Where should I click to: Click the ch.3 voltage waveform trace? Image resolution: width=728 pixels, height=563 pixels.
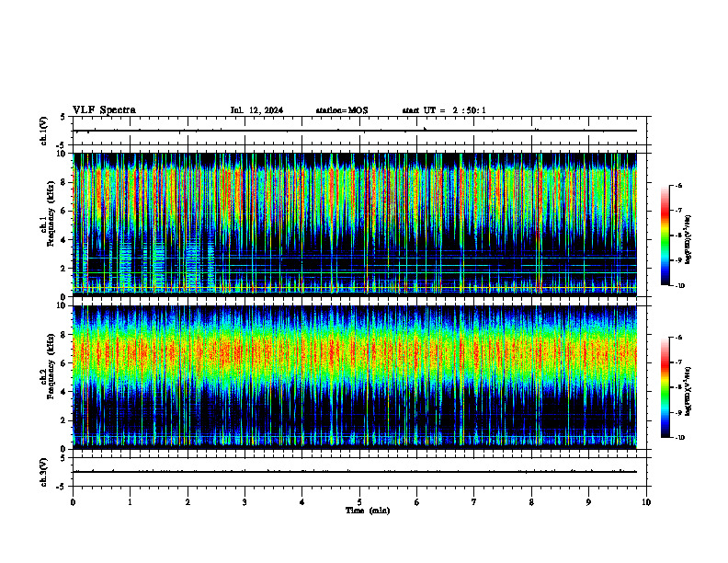click(355, 472)
